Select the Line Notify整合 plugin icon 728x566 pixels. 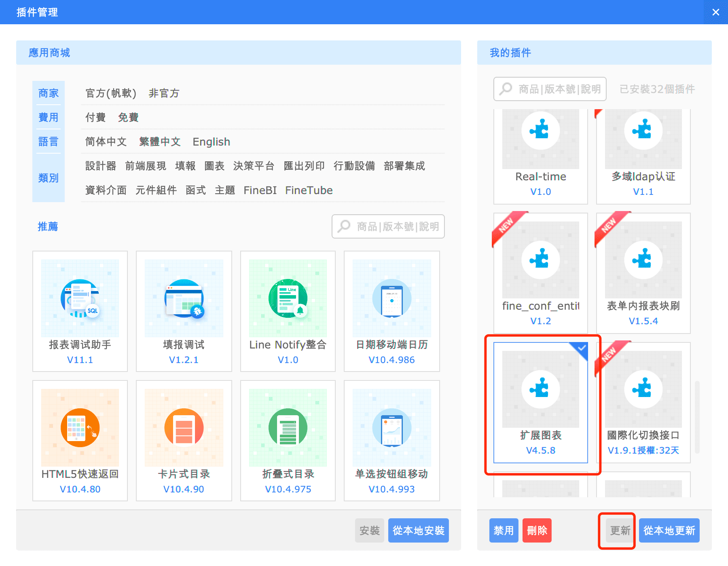[288, 298]
